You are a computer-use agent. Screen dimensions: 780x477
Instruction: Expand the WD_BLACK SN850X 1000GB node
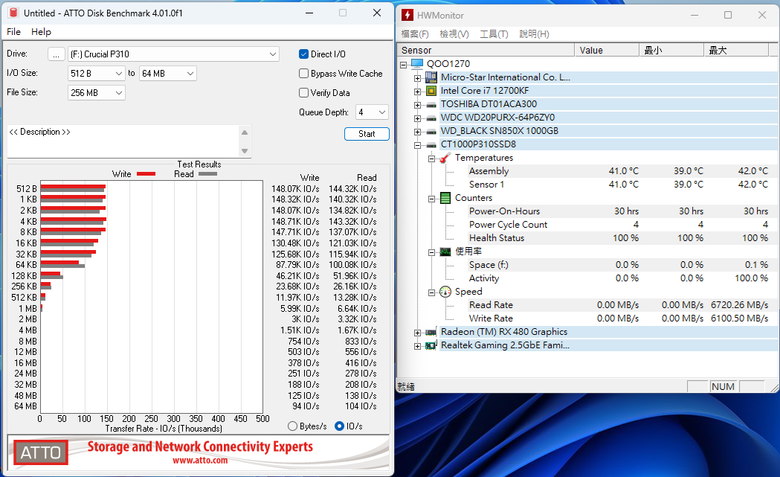pyautogui.click(x=418, y=132)
